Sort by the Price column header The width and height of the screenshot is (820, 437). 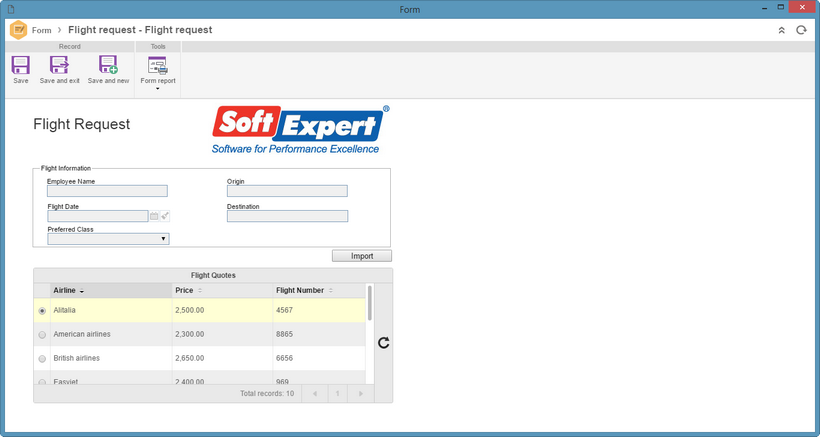tap(222, 291)
